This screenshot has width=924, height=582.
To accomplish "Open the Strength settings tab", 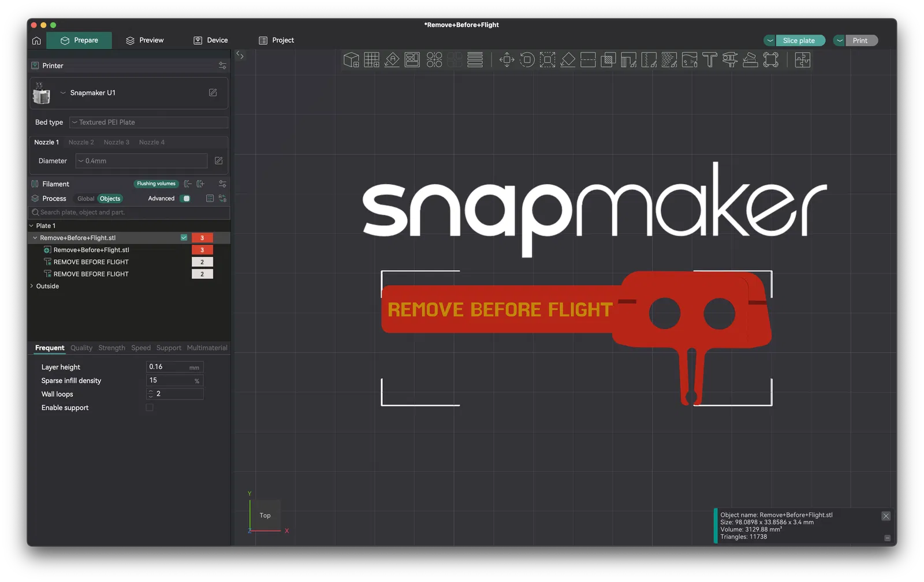I will click(111, 348).
